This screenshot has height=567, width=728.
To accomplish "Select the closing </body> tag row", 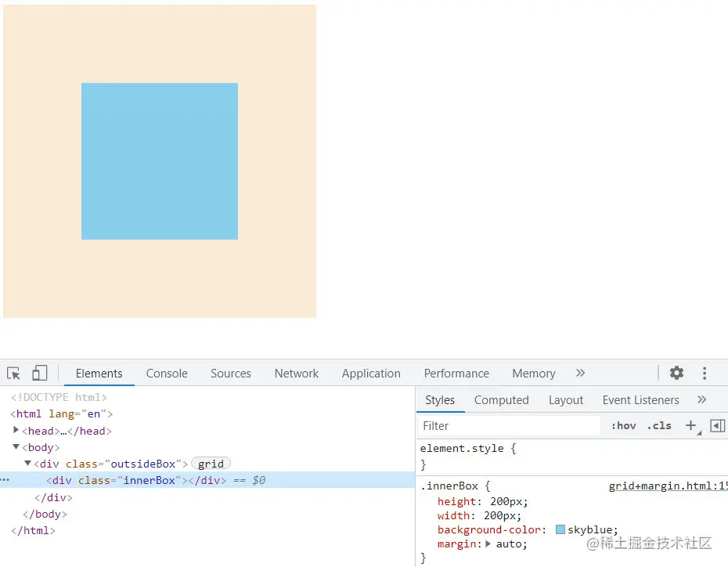I will tap(45, 514).
